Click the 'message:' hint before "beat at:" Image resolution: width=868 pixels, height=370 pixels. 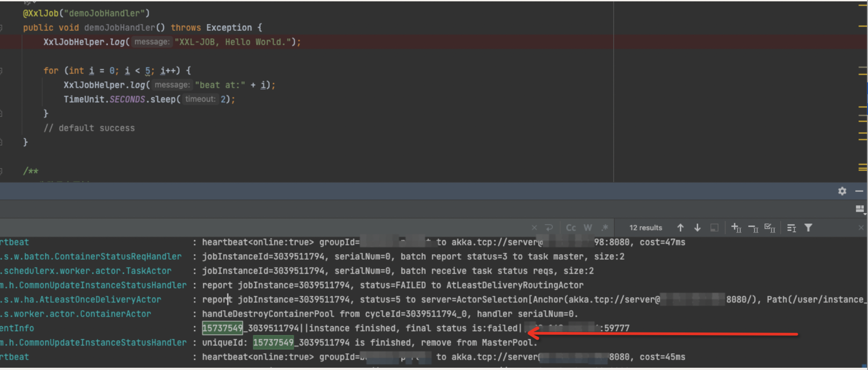(x=172, y=85)
